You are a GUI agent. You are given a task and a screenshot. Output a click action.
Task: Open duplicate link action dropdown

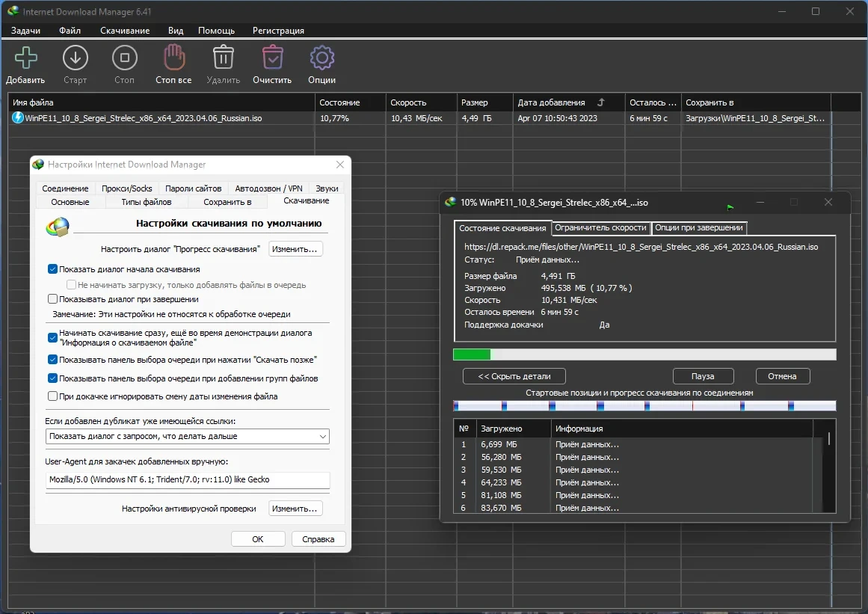tap(187, 436)
